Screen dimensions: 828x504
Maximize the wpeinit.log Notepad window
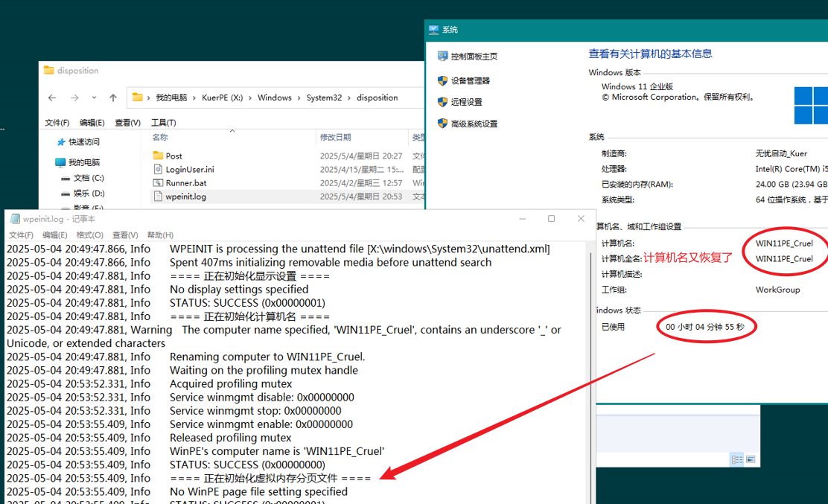[x=551, y=218]
